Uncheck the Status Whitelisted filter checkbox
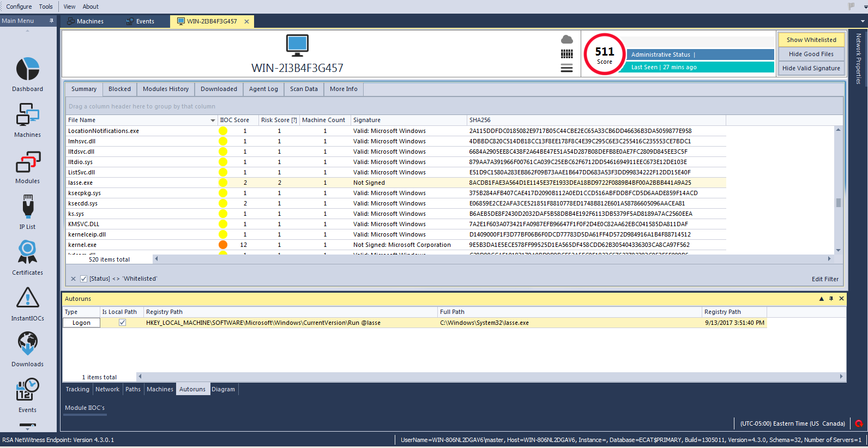The height and width of the screenshot is (448, 868). (x=83, y=279)
